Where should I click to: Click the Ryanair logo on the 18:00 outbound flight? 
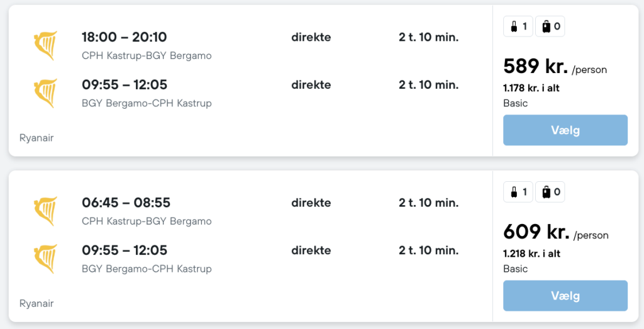tap(45, 46)
